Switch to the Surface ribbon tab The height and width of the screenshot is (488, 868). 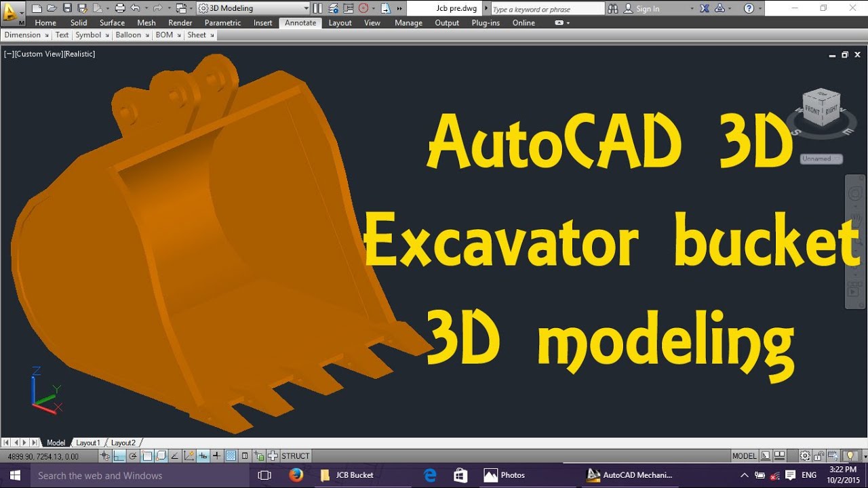coord(112,22)
